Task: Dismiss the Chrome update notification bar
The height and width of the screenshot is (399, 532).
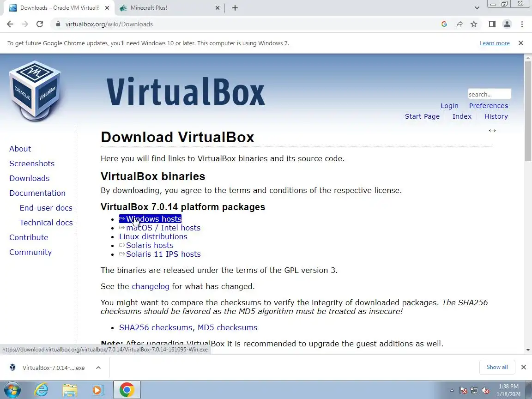Action: click(521, 43)
